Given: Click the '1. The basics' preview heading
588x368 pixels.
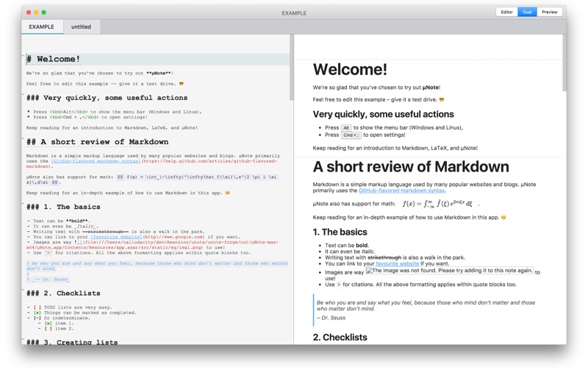Looking at the screenshot, I should click(x=340, y=232).
